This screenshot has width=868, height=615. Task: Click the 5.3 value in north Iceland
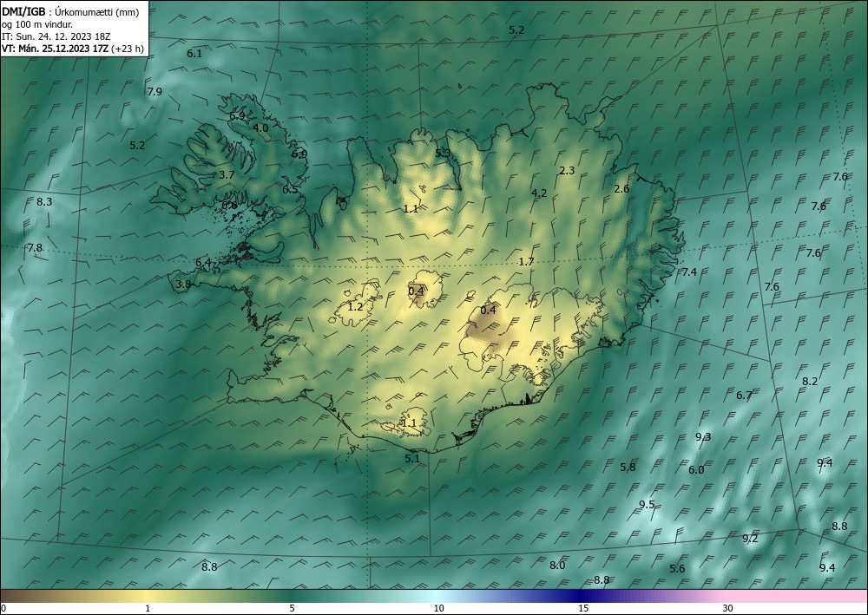tap(443, 154)
